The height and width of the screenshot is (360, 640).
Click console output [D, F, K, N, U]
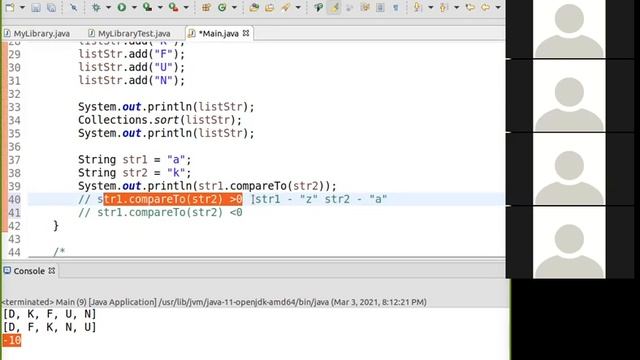click(49, 327)
